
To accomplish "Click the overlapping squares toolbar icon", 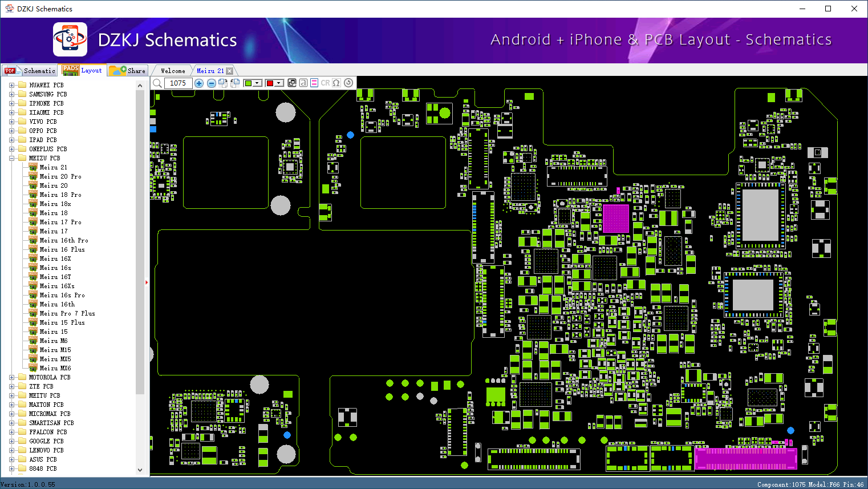I will tap(292, 83).
